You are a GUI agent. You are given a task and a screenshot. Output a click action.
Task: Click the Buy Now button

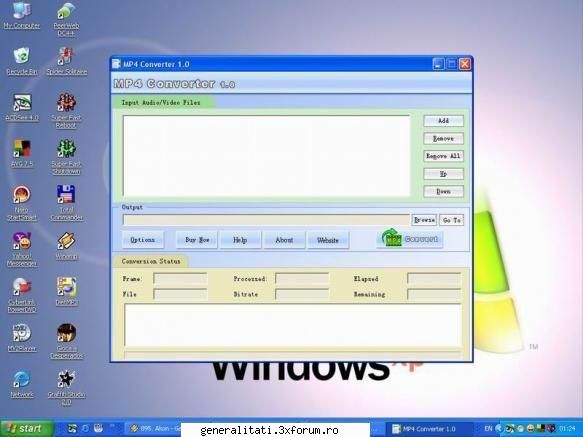point(197,240)
